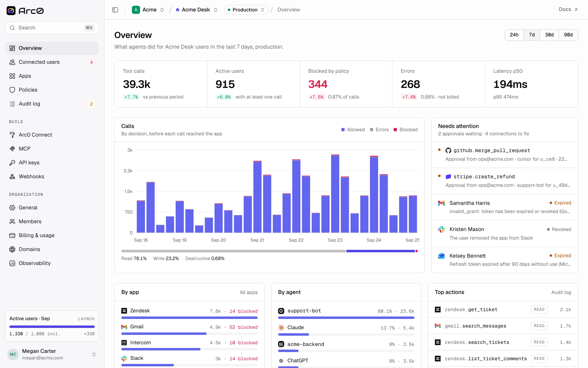Click the zendesk.search_tickets action row
Viewport: 588px width, 368px height.
coord(503,342)
